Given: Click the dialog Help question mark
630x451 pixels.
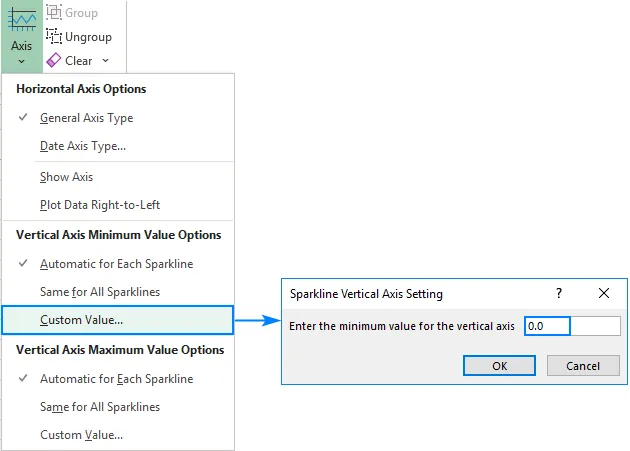Looking at the screenshot, I should [559, 294].
